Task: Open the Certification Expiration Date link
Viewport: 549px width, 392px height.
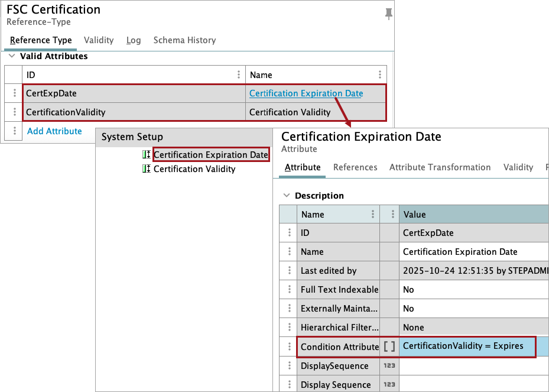Action: [x=306, y=93]
